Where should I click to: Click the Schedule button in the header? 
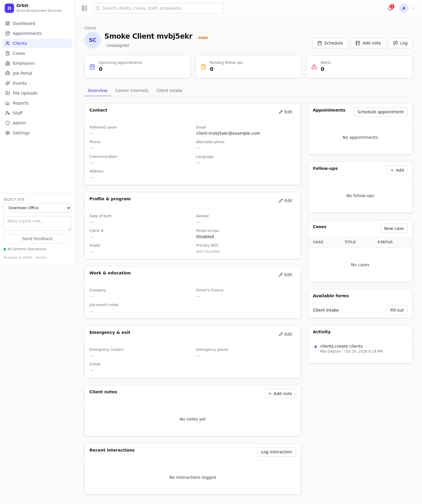330,43
